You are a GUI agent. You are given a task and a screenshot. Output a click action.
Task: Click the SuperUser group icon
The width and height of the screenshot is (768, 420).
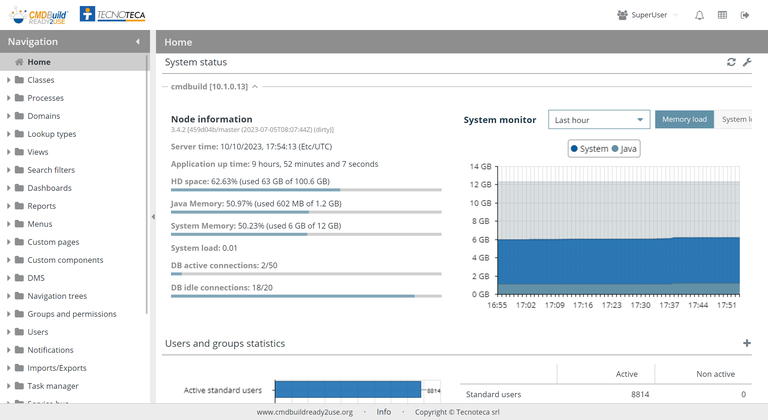coord(622,15)
